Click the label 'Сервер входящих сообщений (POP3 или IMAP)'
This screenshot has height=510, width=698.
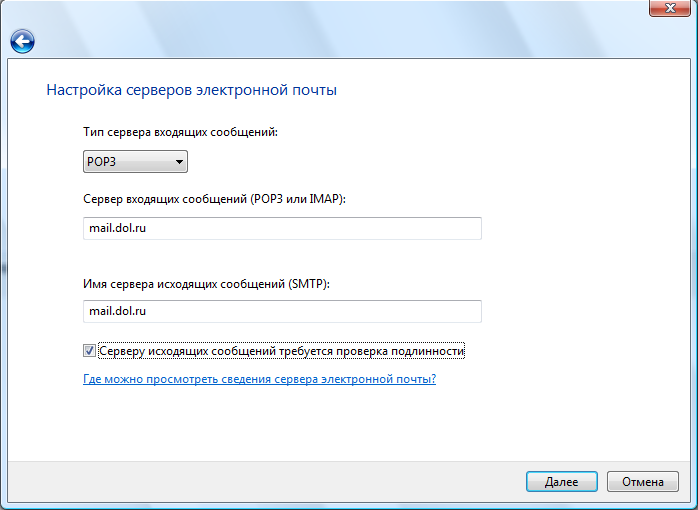pyautogui.click(x=214, y=200)
